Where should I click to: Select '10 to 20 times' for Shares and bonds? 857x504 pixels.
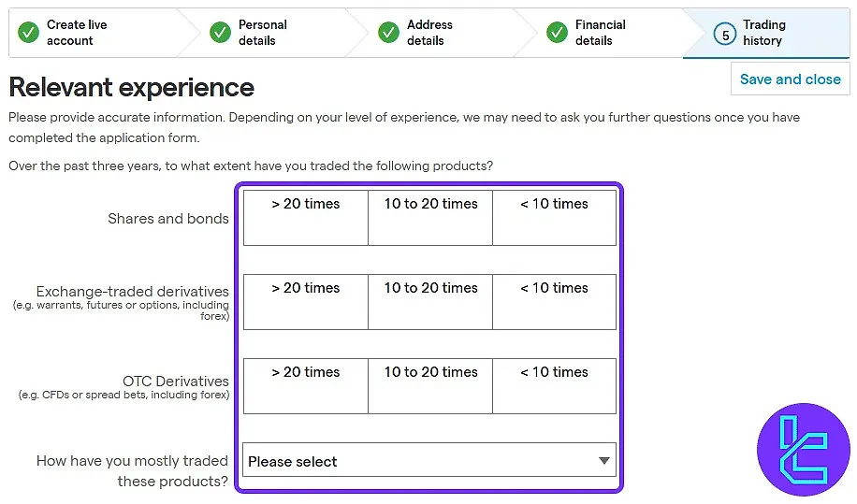click(430, 218)
